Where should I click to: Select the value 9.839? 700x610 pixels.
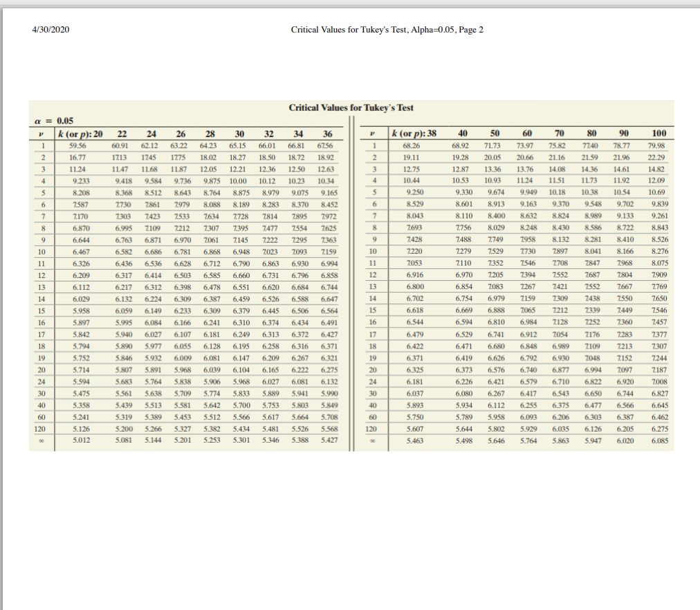(x=660, y=205)
